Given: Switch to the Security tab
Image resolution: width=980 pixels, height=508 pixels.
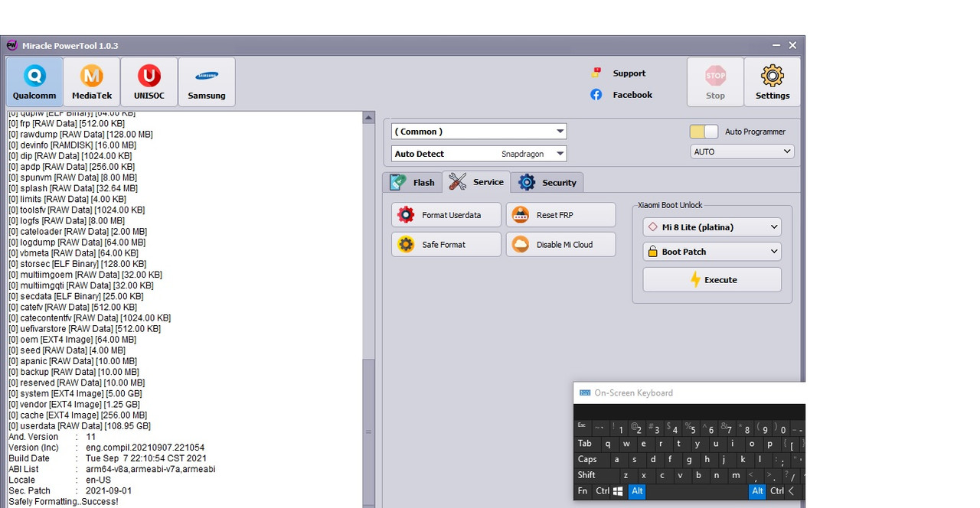Looking at the screenshot, I should point(547,183).
